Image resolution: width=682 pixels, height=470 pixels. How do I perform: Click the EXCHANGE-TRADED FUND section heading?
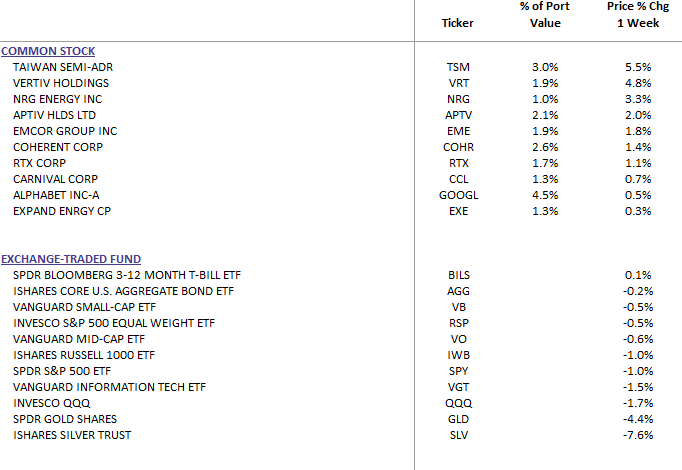[x=72, y=259]
